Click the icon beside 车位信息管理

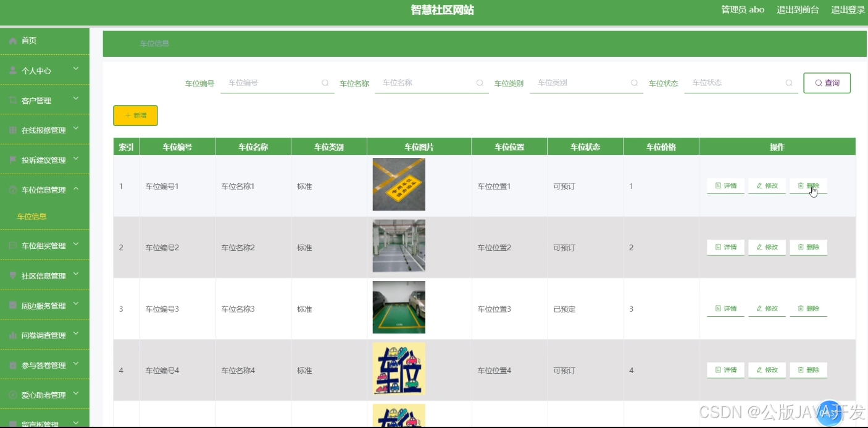point(13,190)
